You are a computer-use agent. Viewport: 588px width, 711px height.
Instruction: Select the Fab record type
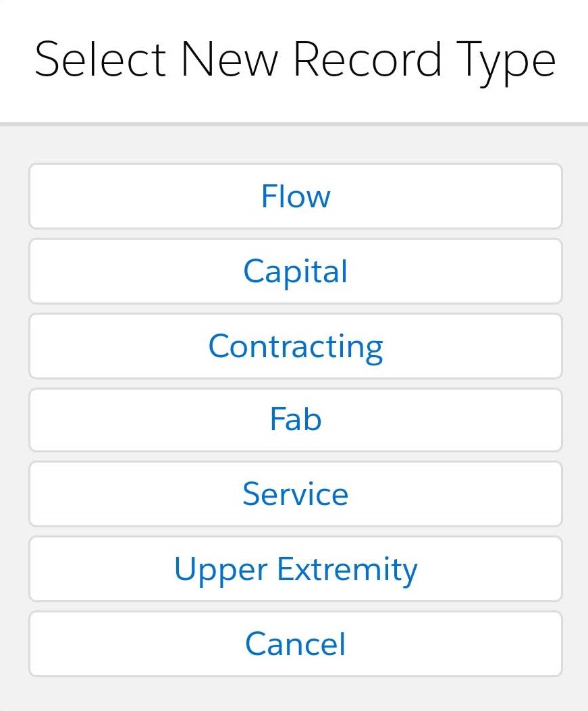pos(295,420)
